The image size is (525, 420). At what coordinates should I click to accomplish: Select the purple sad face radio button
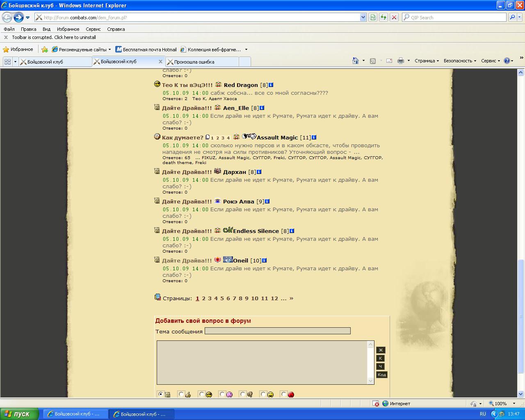click(222, 394)
